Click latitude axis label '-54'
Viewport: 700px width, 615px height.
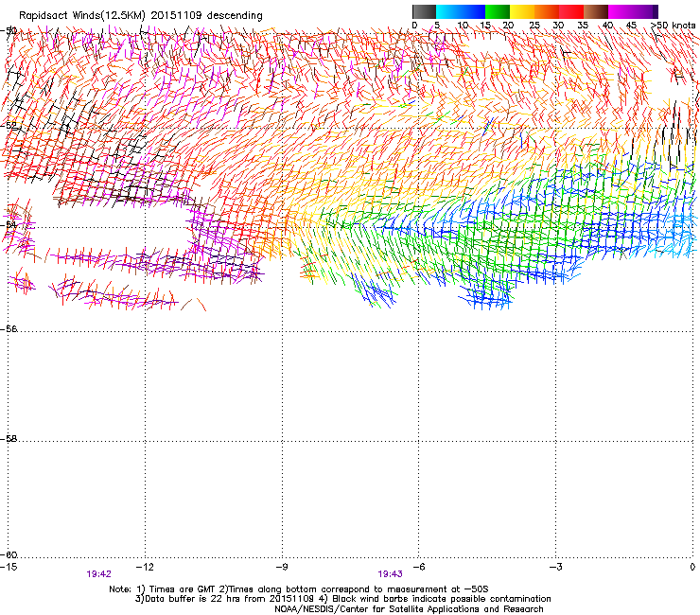[9, 224]
